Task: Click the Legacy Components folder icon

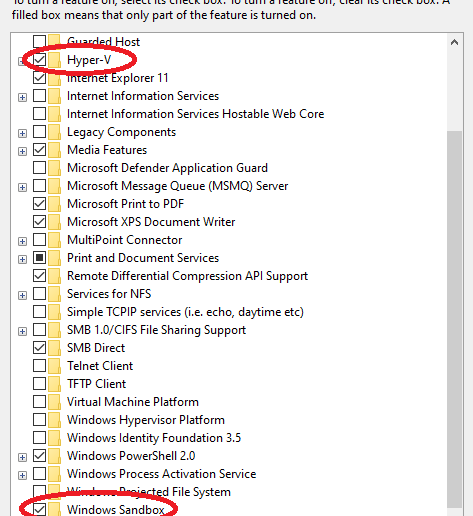Action: 55,132
